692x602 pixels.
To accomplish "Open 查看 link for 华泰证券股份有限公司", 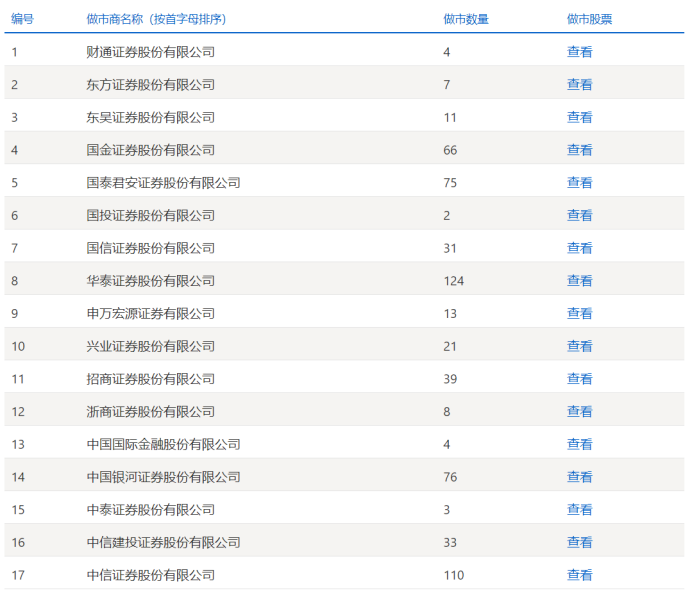I will pos(579,281).
